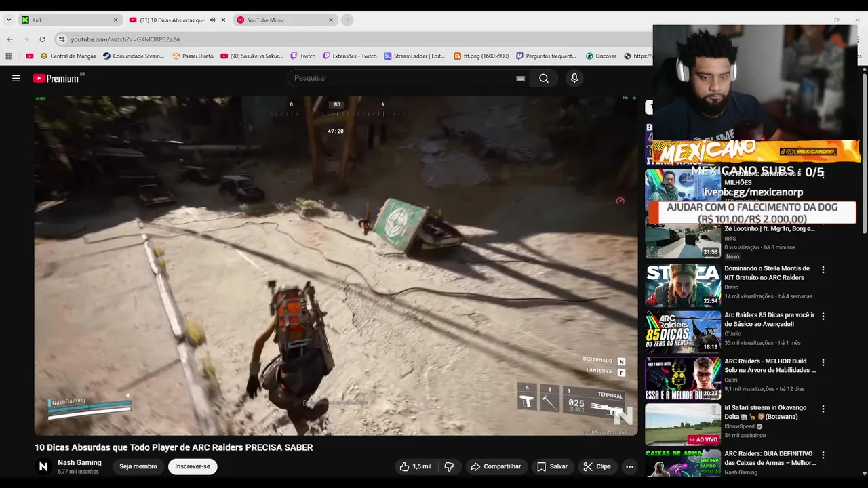Open the bookmarks apps grid icon
Viewport: 868px width, 488px height.
click(x=9, y=56)
